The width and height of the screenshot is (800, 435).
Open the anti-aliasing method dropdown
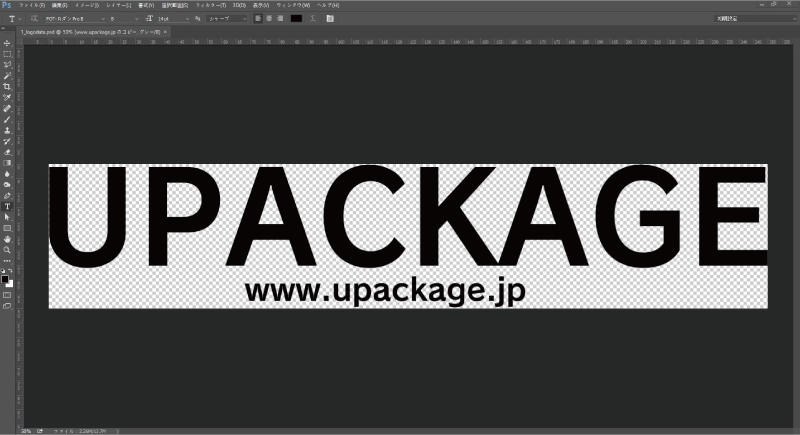(x=227, y=18)
